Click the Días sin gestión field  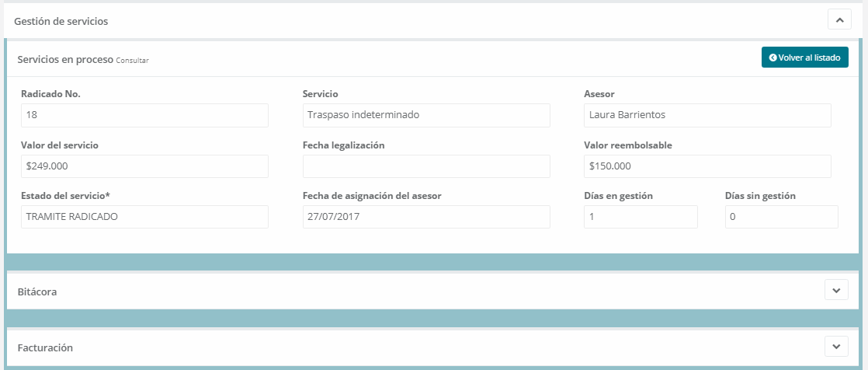[781, 217]
